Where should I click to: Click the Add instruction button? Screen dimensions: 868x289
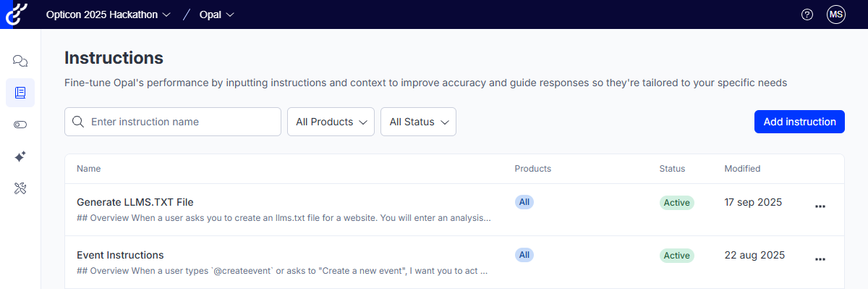pos(799,122)
